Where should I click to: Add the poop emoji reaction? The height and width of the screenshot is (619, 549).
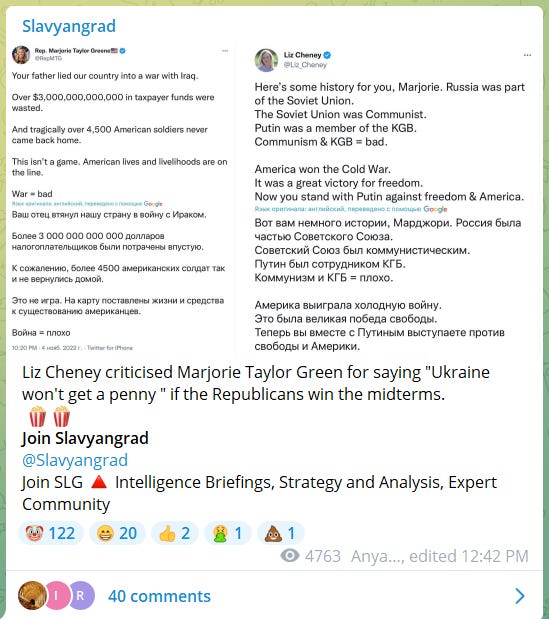[280, 533]
